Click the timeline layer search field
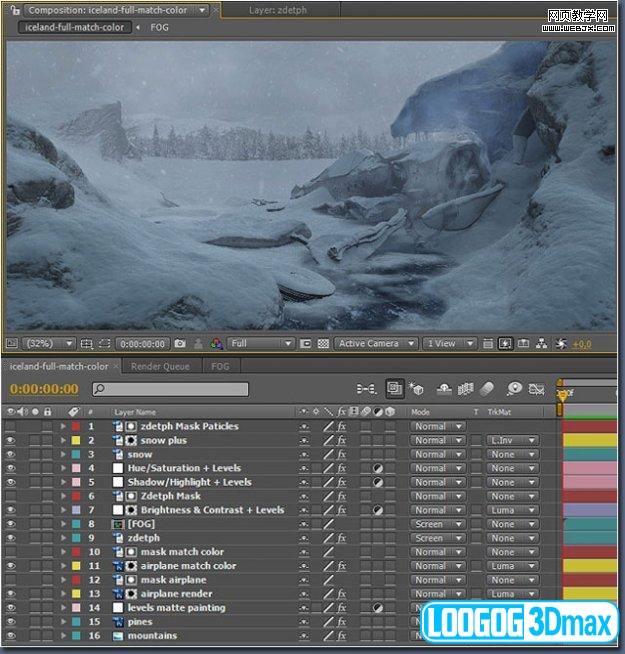 pyautogui.click(x=170, y=389)
